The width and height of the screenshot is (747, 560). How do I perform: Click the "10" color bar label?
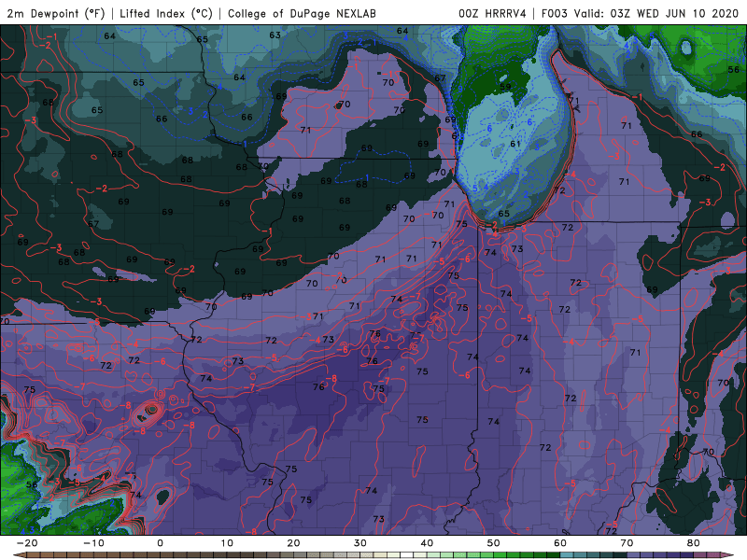[227, 543]
